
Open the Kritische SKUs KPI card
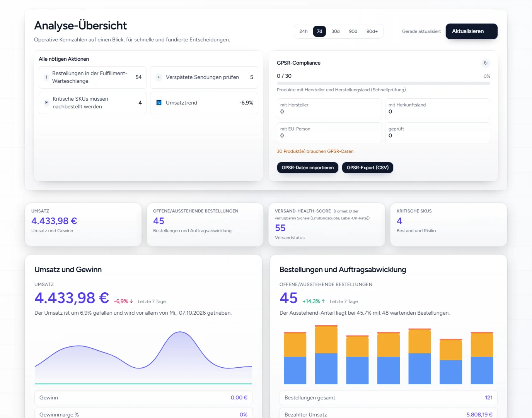[448, 225]
